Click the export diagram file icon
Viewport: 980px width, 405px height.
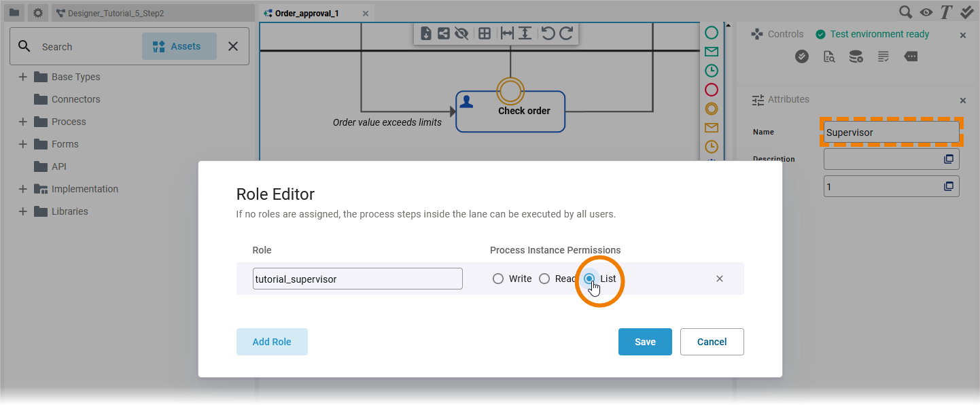click(x=425, y=33)
